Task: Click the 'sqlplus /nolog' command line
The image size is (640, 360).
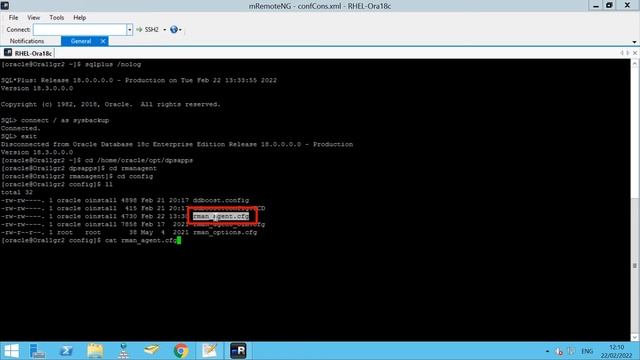Action: [x=71, y=64]
